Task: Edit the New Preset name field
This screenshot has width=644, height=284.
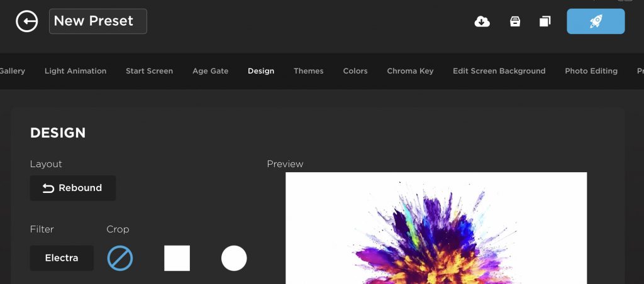Action: (97, 21)
